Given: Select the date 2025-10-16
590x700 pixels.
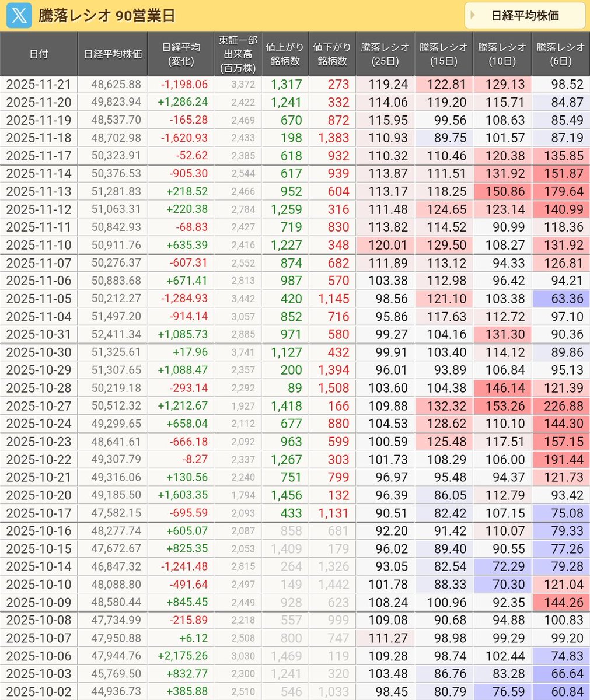Looking at the screenshot, I should click(x=39, y=531).
